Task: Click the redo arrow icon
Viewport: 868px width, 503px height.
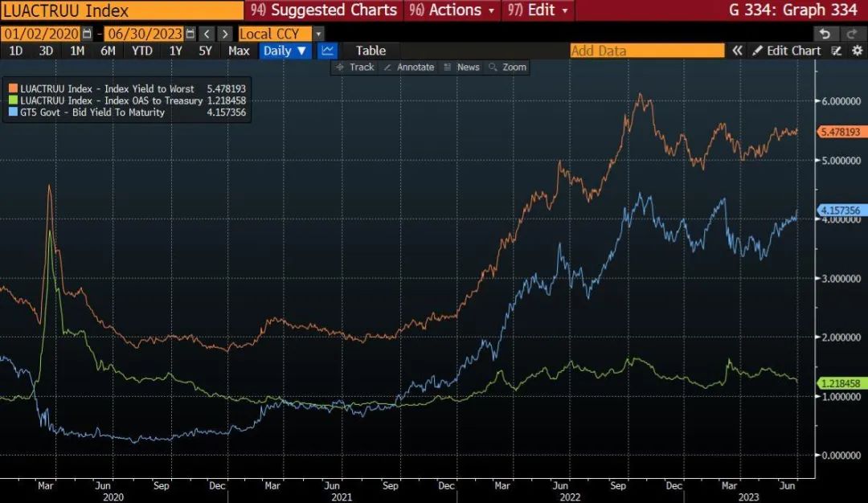Action: (x=851, y=34)
